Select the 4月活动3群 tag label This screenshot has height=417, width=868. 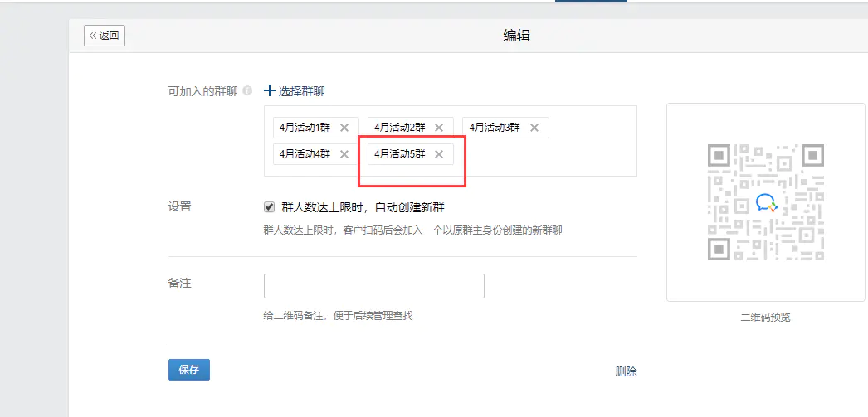tap(495, 128)
